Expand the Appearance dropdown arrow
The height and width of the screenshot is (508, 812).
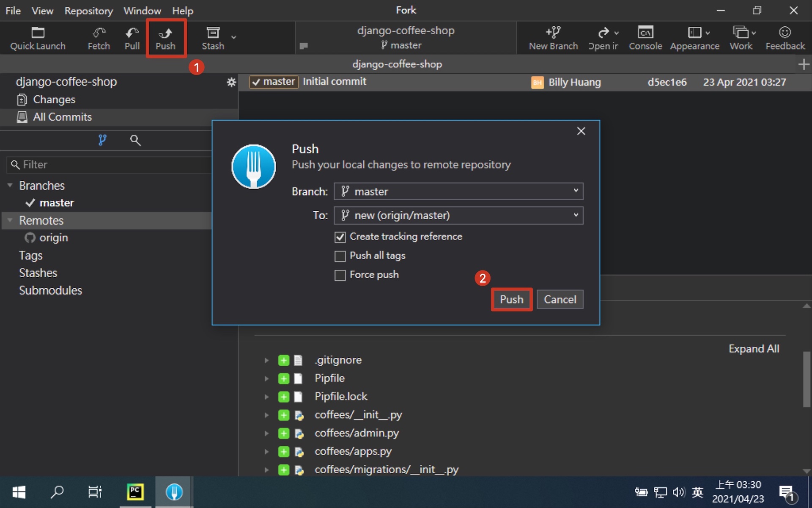pos(708,33)
